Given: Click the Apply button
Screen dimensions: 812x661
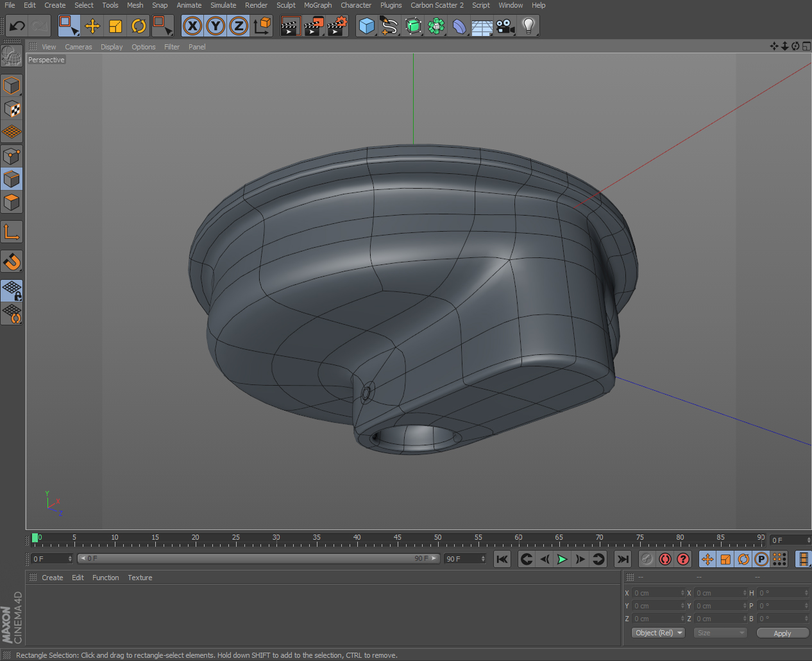Looking at the screenshot, I should 782,633.
